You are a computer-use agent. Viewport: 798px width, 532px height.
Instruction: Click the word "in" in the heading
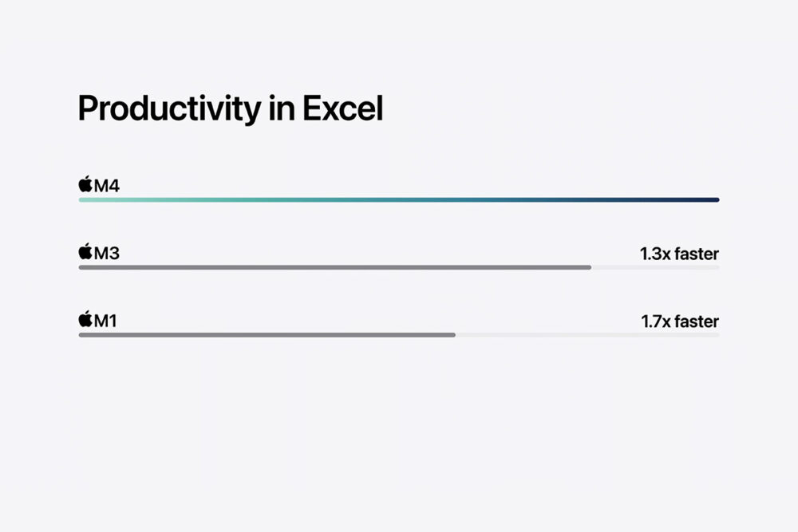281,108
